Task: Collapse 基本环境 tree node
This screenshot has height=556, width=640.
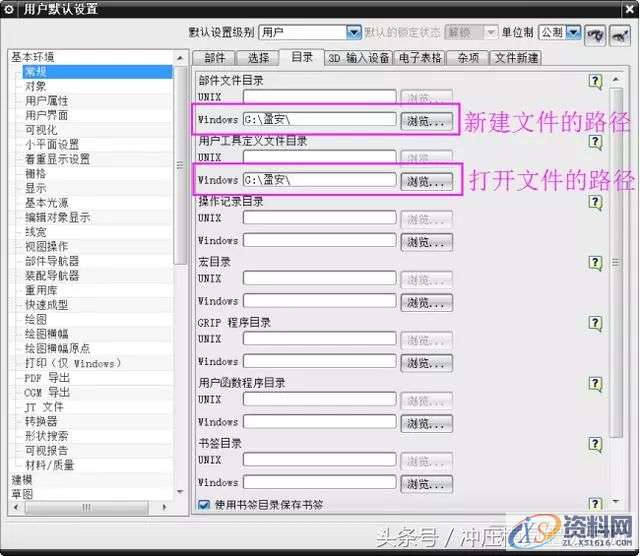Action: (33, 57)
